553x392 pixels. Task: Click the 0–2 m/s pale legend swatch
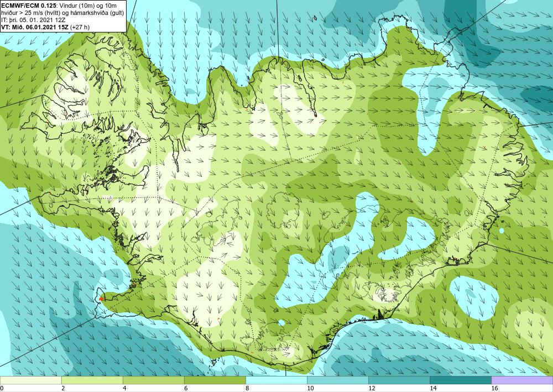click(x=30, y=380)
